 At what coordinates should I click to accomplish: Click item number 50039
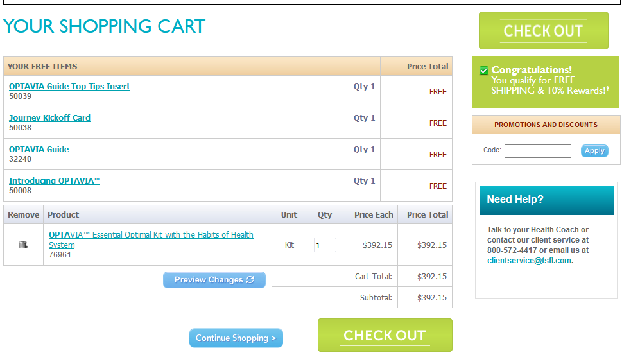pos(20,96)
